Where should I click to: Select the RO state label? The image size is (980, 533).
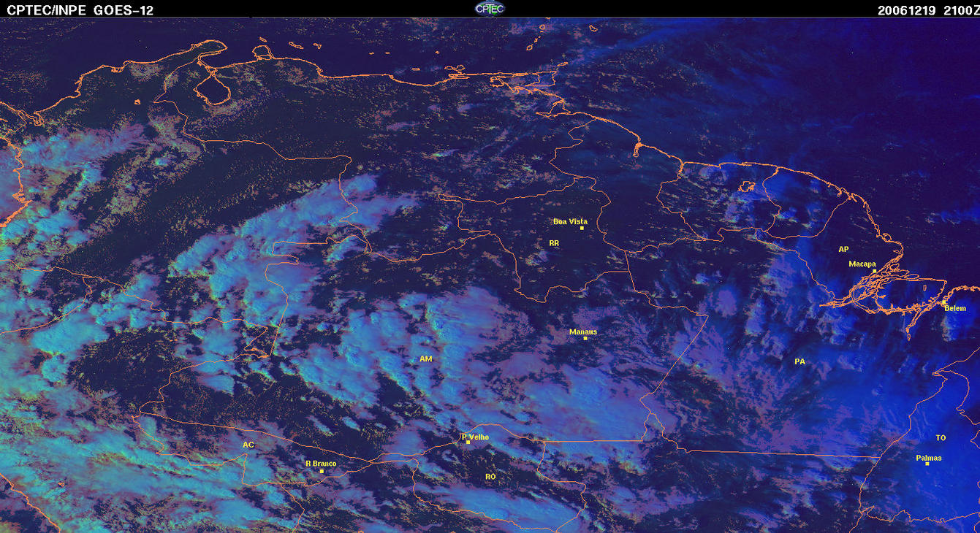490,477
